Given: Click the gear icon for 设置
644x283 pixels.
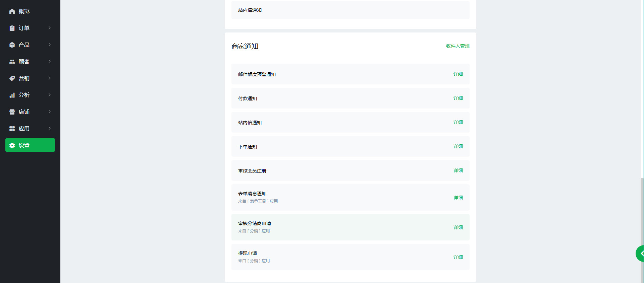Looking at the screenshot, I should [12, 145].
